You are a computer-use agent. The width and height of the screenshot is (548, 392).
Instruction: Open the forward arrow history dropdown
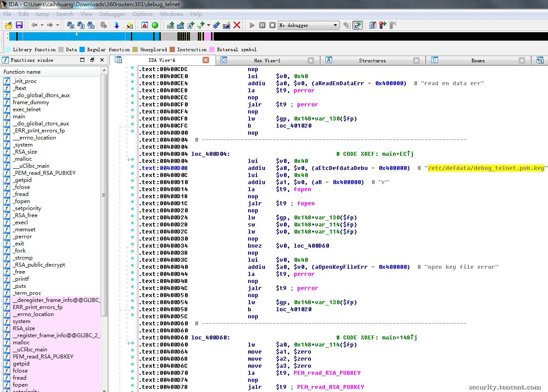pyautogui.click(x=58, y=25)
